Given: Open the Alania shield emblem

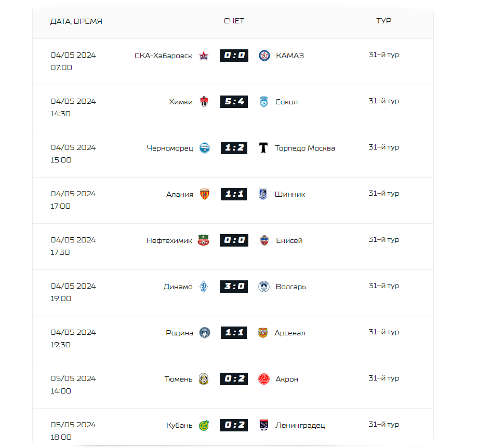Looking at the screenshot, I should click(x=205, y=194).
